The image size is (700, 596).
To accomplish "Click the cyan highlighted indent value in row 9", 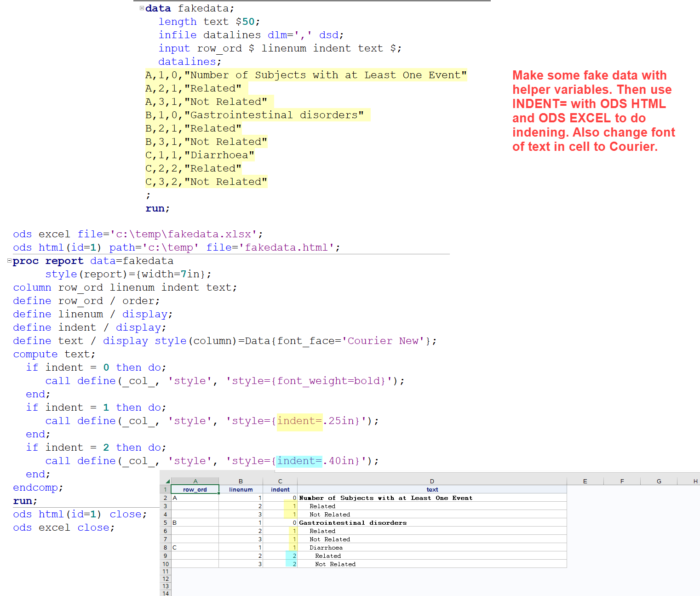I will coord(292,556).
